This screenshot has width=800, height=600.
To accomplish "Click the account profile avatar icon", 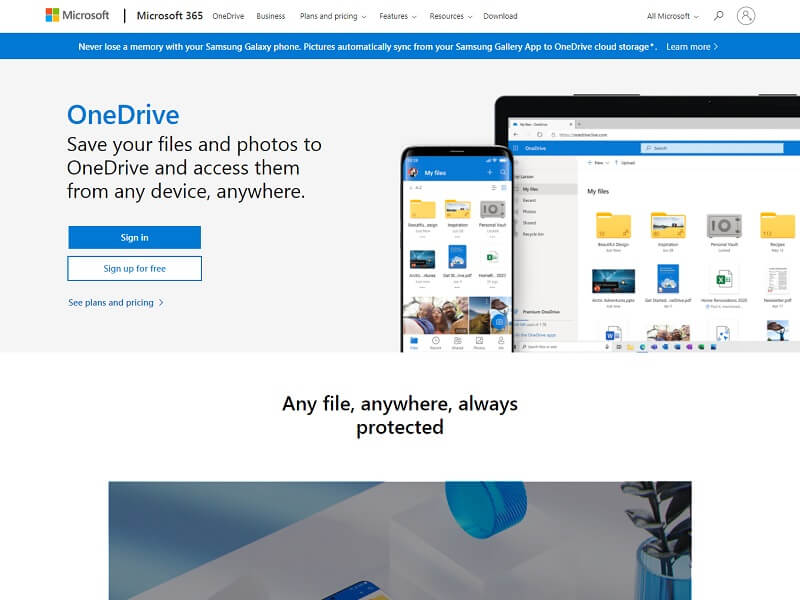I will (745, 16).
